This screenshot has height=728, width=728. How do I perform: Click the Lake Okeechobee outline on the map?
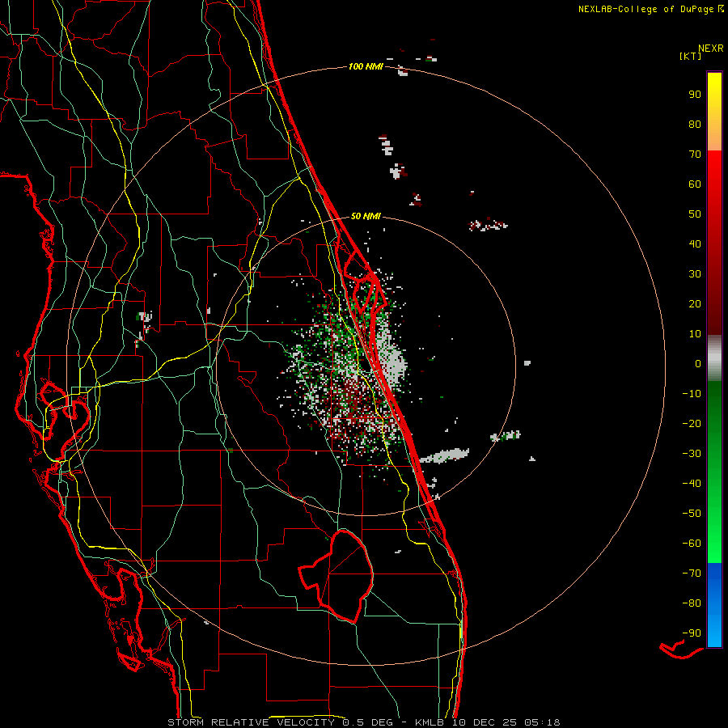[337, 576]
